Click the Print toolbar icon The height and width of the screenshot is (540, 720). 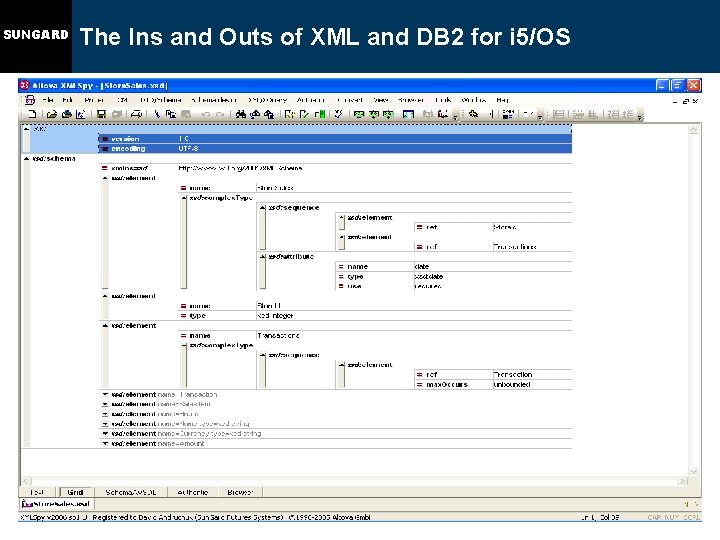pos(136,114)
